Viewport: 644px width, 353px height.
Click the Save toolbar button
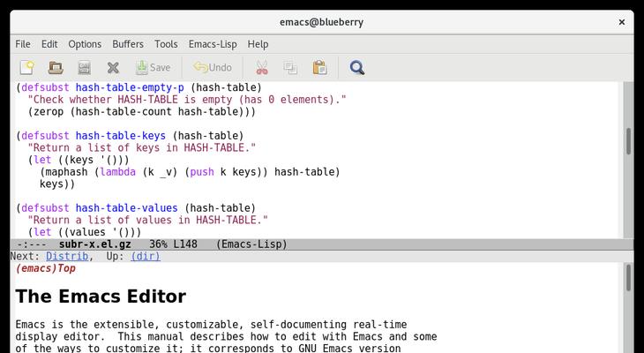coord(153,67)
